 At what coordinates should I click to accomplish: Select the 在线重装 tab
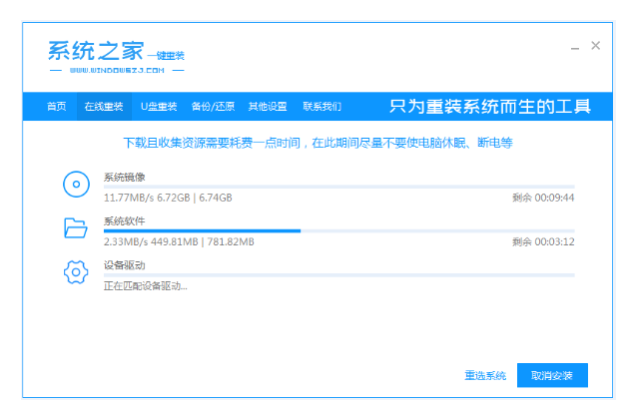coord(103,106)
